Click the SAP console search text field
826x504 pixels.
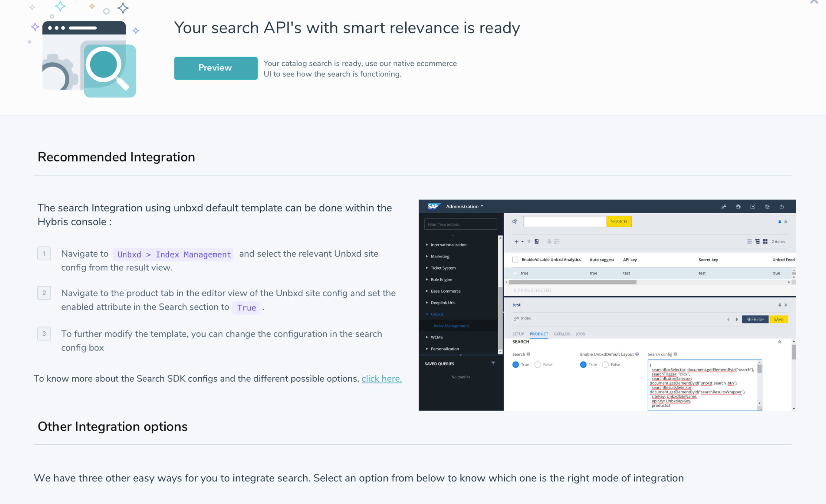click(x=565, y=221)
